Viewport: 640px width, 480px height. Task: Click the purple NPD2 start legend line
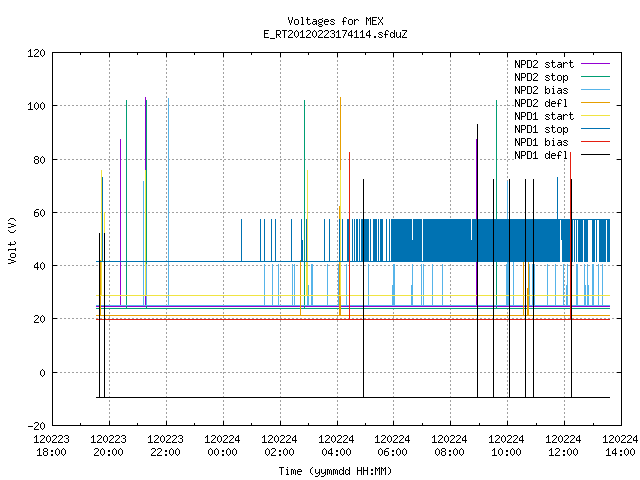tap(596, 64)
